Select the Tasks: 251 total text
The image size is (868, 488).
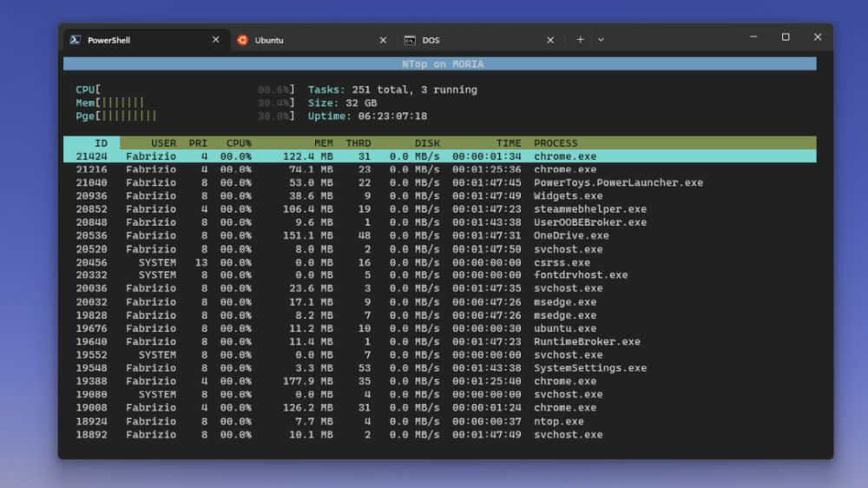click(360, 89)
